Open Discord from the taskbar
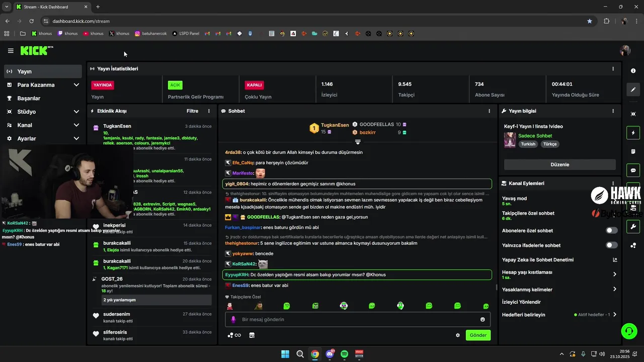This screenshot has width=644, height=362. [330, 354]
